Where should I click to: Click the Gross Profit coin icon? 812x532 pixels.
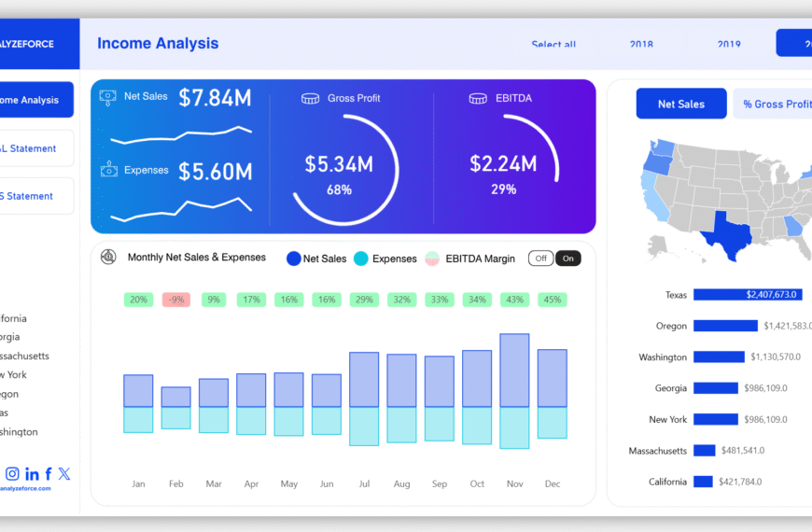click(310, 98)
